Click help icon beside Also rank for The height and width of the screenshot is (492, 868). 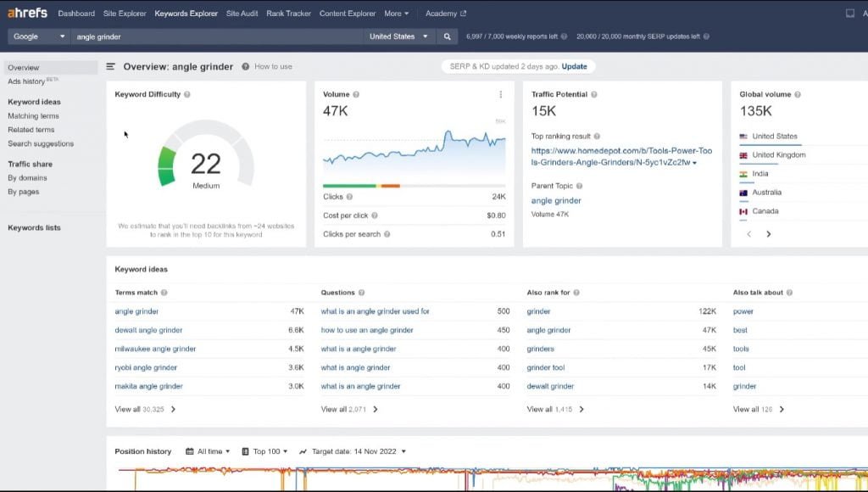coord(576,293)
